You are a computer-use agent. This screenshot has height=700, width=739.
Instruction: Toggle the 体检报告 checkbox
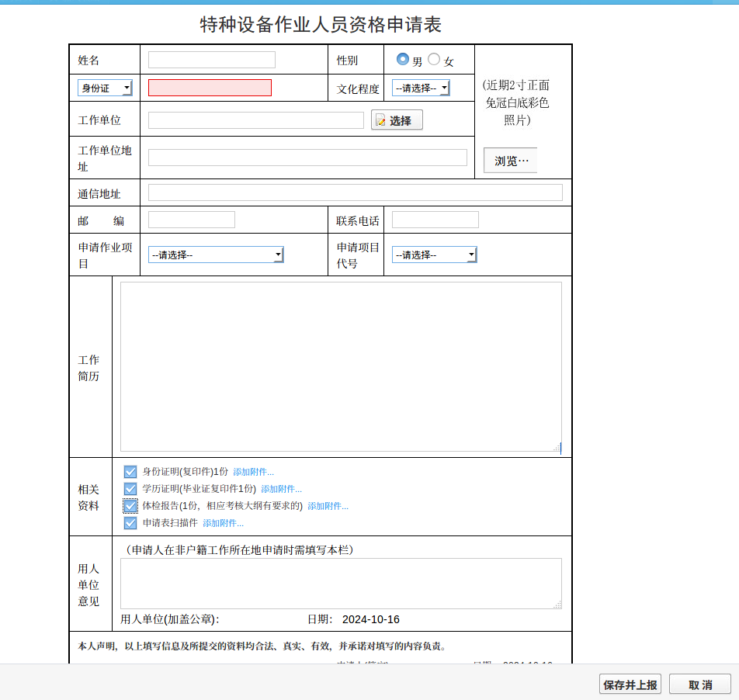click(x=130, y=506)
